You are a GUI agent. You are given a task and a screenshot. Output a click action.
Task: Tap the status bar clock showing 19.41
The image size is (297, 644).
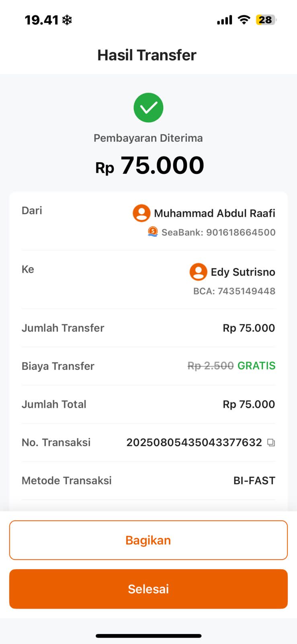pos(42,20)
